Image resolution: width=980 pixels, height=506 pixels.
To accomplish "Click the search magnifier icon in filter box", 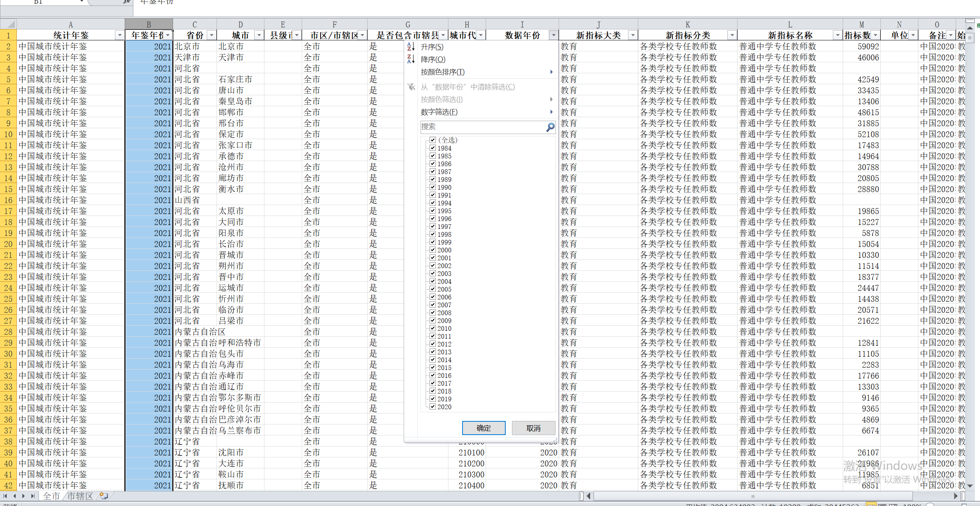I will pyautogui.click(x=550, y=127).
